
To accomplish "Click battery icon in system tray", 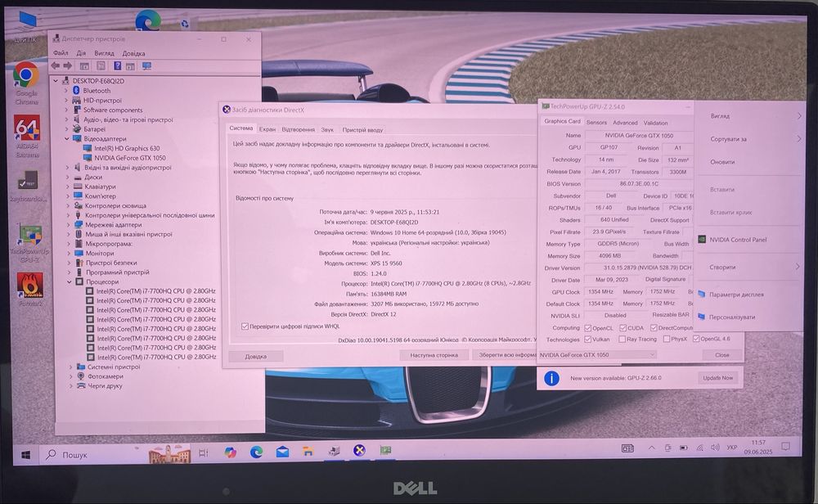I will (x=683, y=448).
